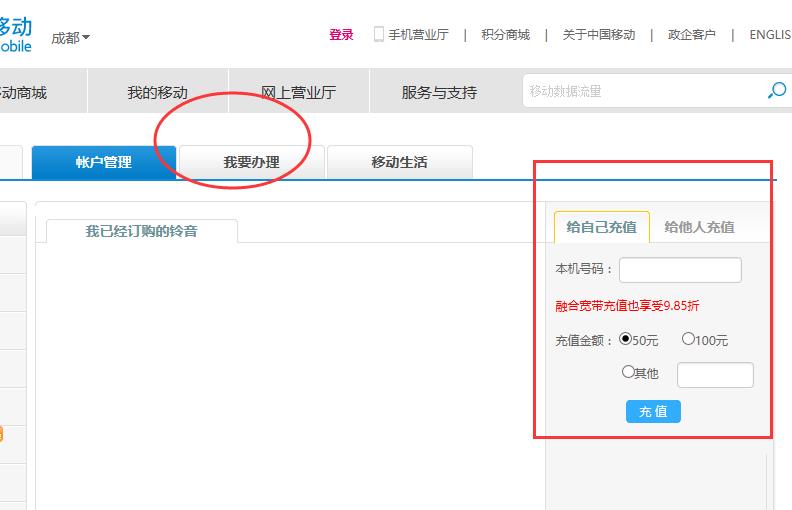Click the 充值 recharge button

[653, 412]
